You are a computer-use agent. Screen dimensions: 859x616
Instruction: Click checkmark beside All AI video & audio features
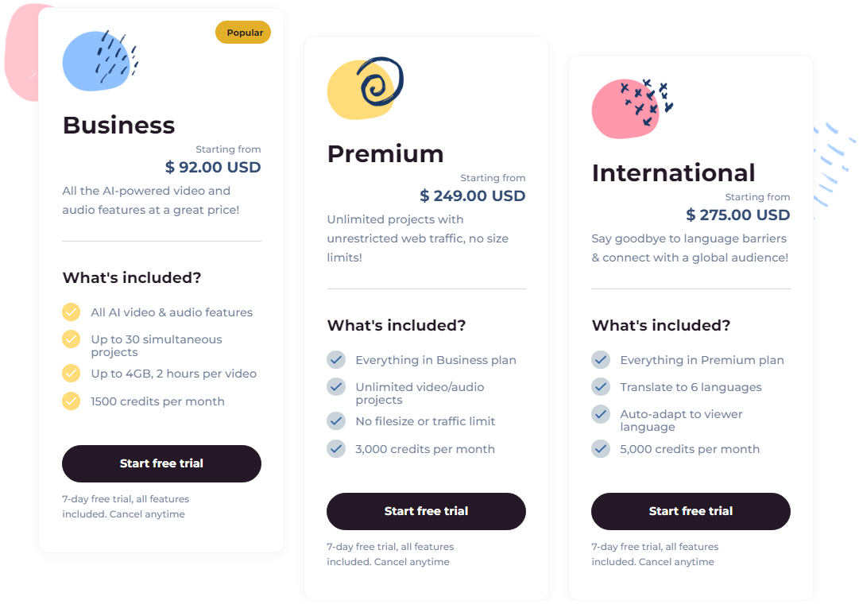coord(72,312)
